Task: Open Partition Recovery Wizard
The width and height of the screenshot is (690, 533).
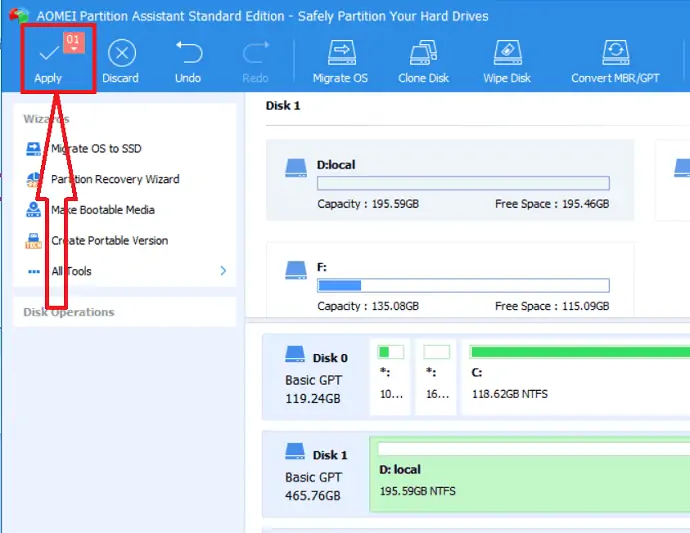Action: coord(115,179)
